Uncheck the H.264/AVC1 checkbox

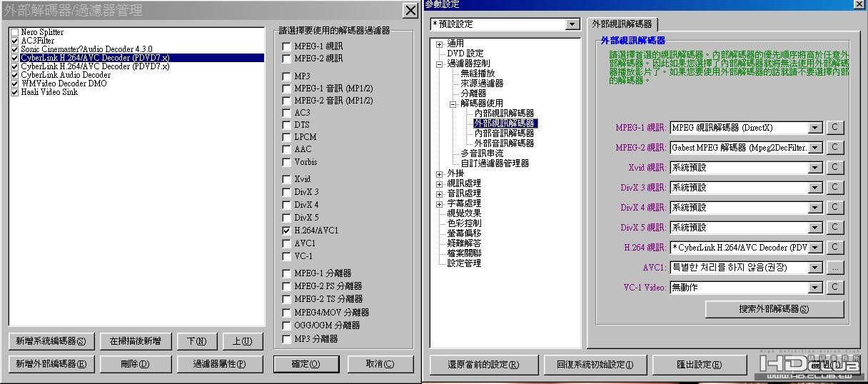click(287, 231)
